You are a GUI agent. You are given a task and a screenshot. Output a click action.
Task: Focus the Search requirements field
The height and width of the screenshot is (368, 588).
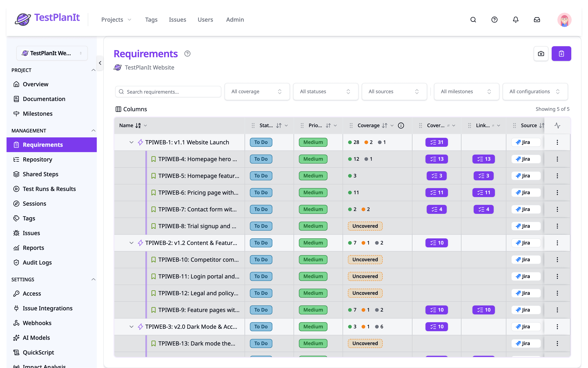coord(168,92)
